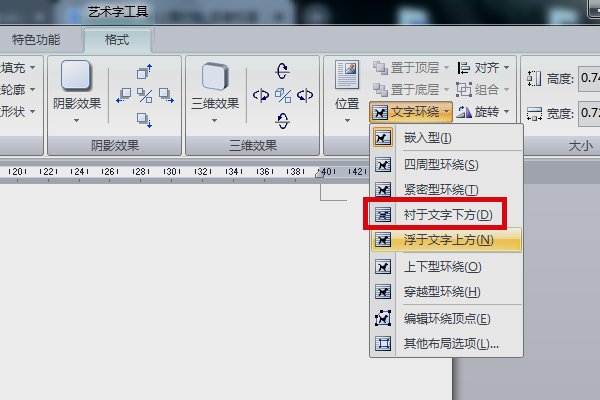Viewport: 600px width, 400px height.
Task: Click 编辑环绕顶点 icon in menu
Action: (x=383, y=318)
